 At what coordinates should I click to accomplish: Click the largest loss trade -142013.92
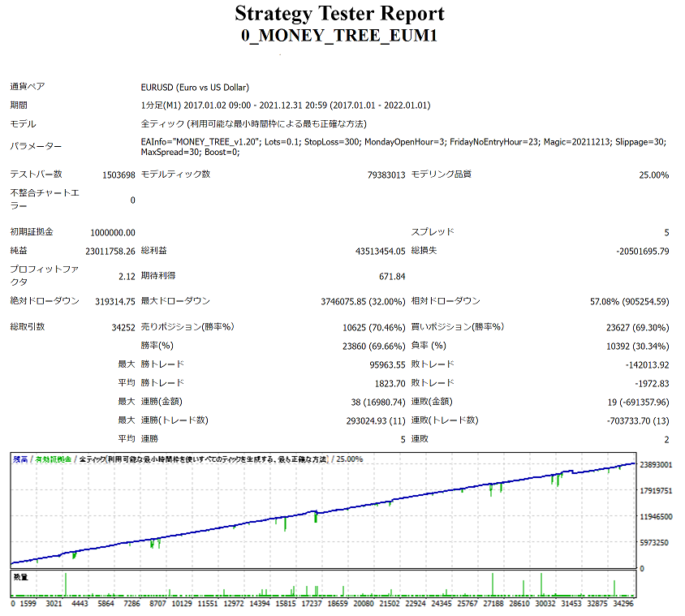(648, 364)
